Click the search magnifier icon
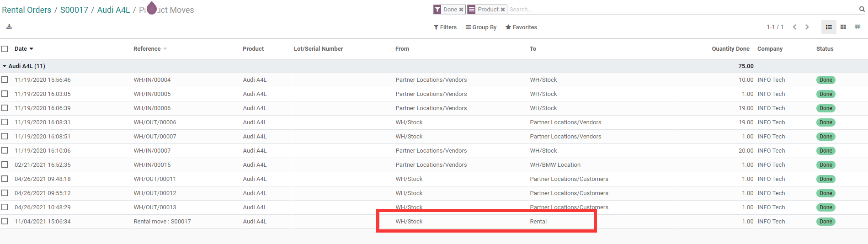Image resolution: width=868 pixels, height=244 pixels. pyautogui.click(x=862, y=9)
